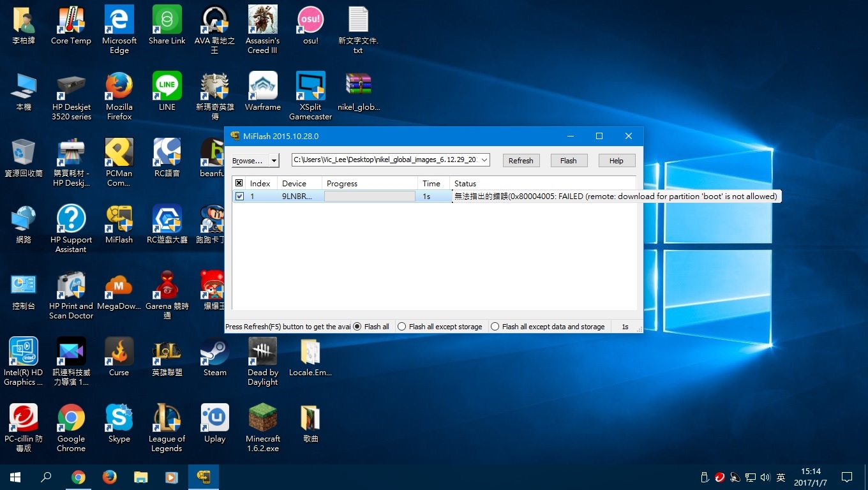Select Flash all except storage option
The height and width of the screenshot is (490, 868).
click(x=440, y=327)
